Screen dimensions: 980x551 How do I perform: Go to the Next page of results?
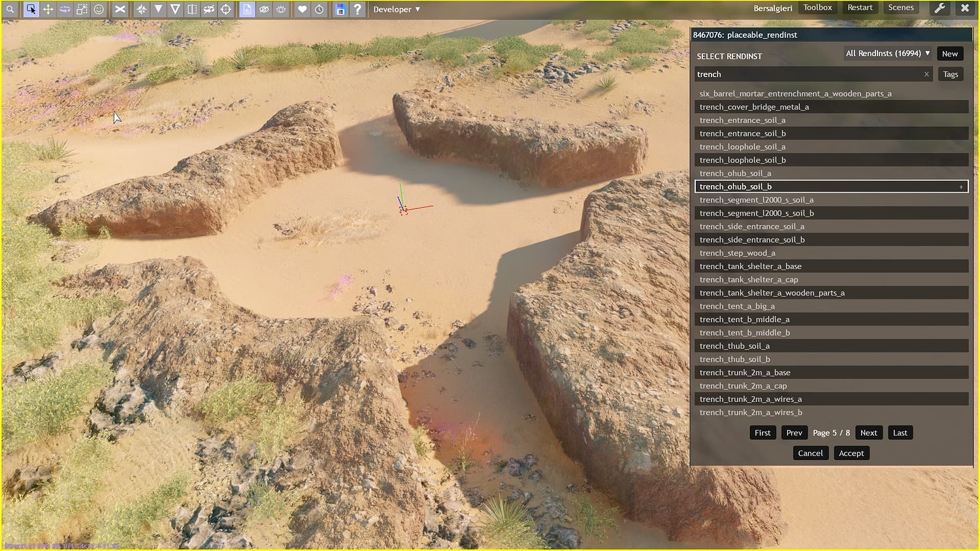tap(869, 432)
